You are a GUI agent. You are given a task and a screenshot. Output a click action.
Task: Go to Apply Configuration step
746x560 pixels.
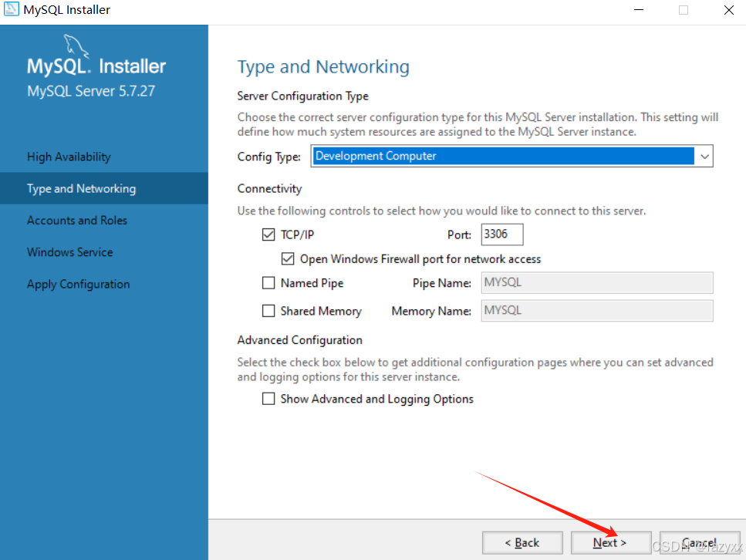click(x=79, y=284)
